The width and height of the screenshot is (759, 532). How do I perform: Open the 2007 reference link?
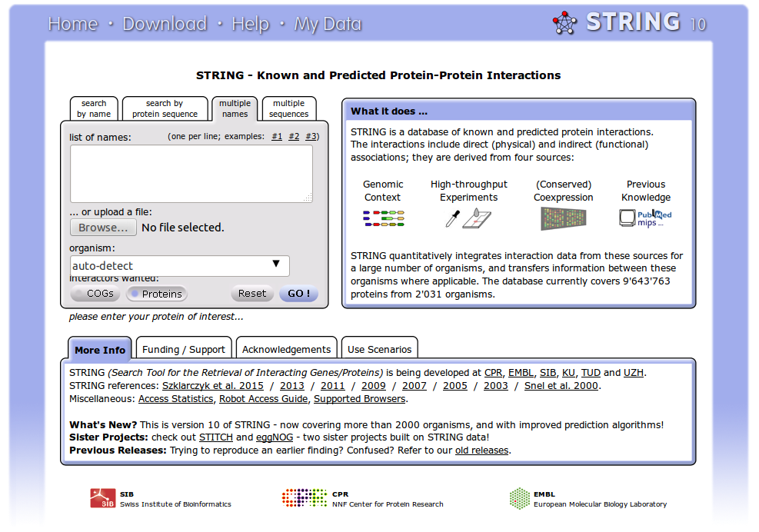(x=414, y=386)
